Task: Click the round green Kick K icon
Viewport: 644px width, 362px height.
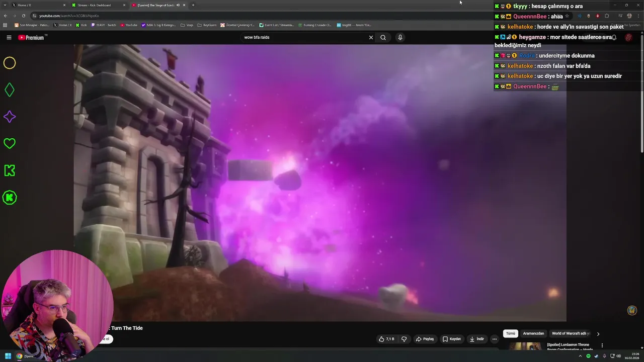Action: 10,198
